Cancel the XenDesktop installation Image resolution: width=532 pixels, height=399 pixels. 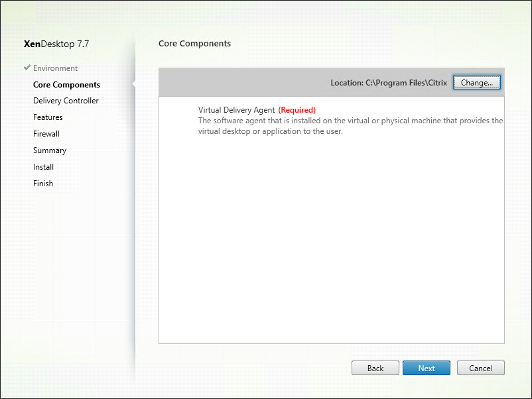481,368
